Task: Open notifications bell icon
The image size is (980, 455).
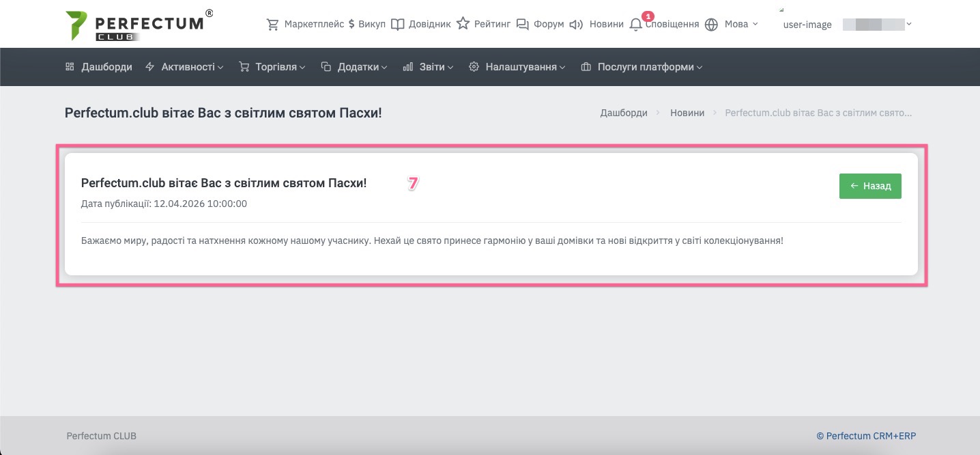Action: pos(636,25)
